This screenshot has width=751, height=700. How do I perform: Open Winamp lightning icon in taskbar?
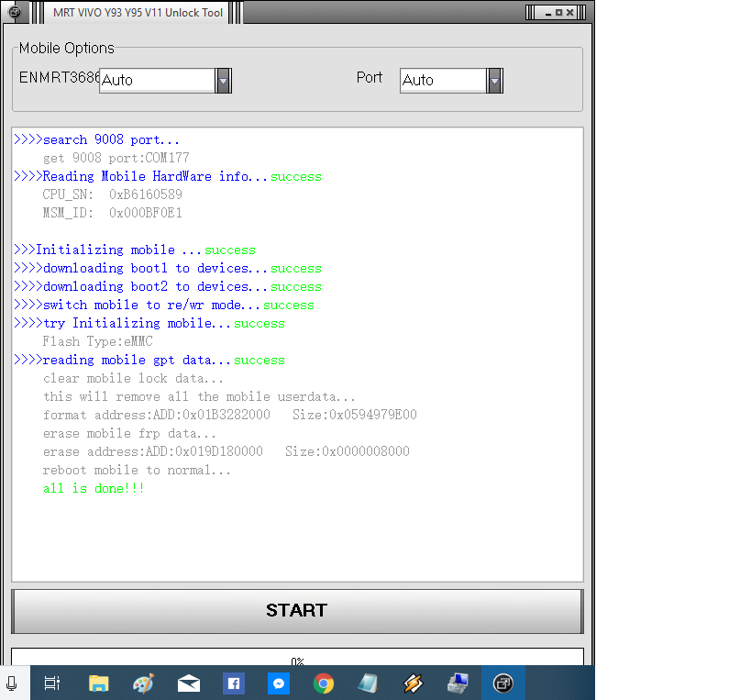pyautogui.click(x=413, y=683)
